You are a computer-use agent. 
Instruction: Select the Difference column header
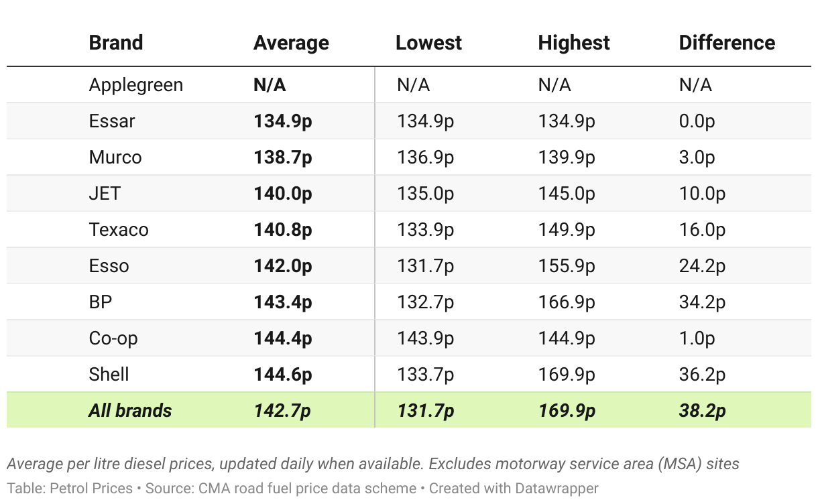[x=727, y=43]
